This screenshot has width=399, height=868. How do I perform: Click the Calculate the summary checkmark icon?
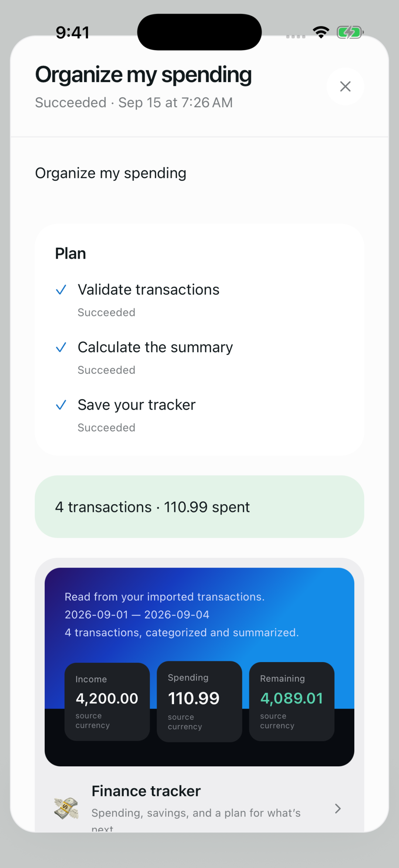(x=61, y=347)
